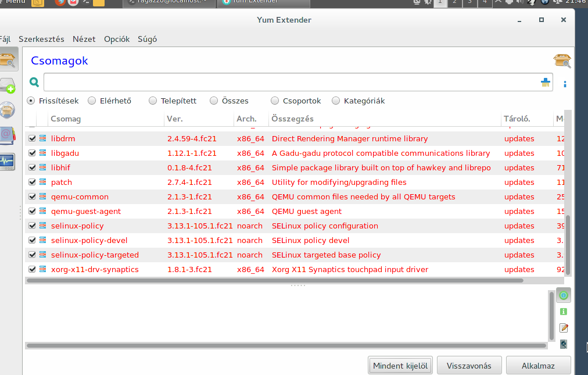This screenshot has height=375, width=588.
Task: Open the pending actions queue sidebar icon
Action: point(8,85)
